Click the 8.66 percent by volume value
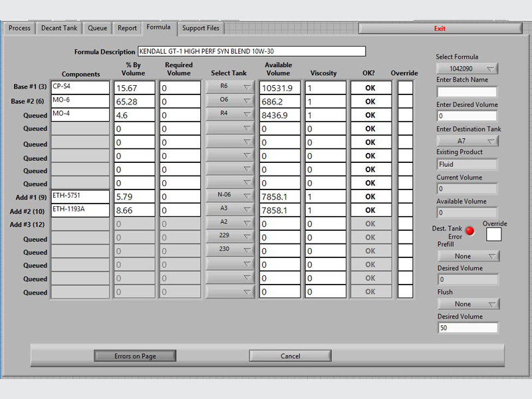Viewport: 532px width, 399px height. 134,210
